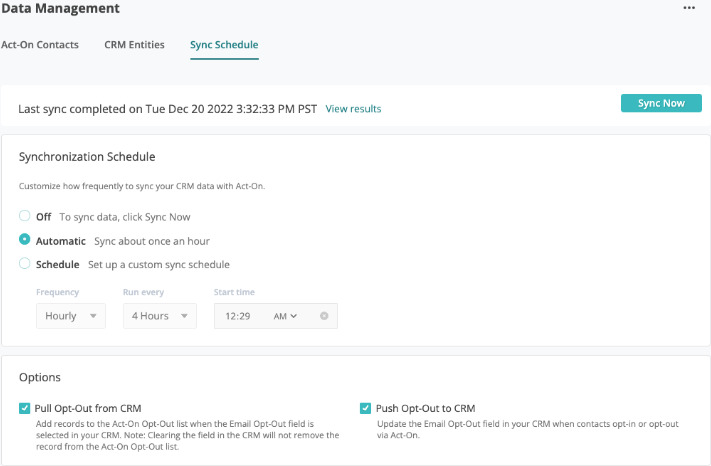
Task: Open the Frequency Hourly dropdown
Action: click(71, 316)
